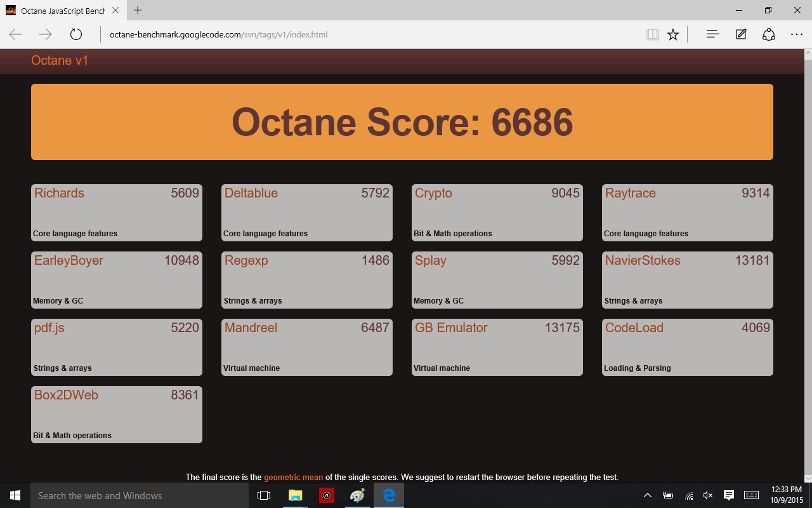The height and width of the screenshot is (508, 812).
Task: Click the Octane Score banner
Action: tap(402, 122)
